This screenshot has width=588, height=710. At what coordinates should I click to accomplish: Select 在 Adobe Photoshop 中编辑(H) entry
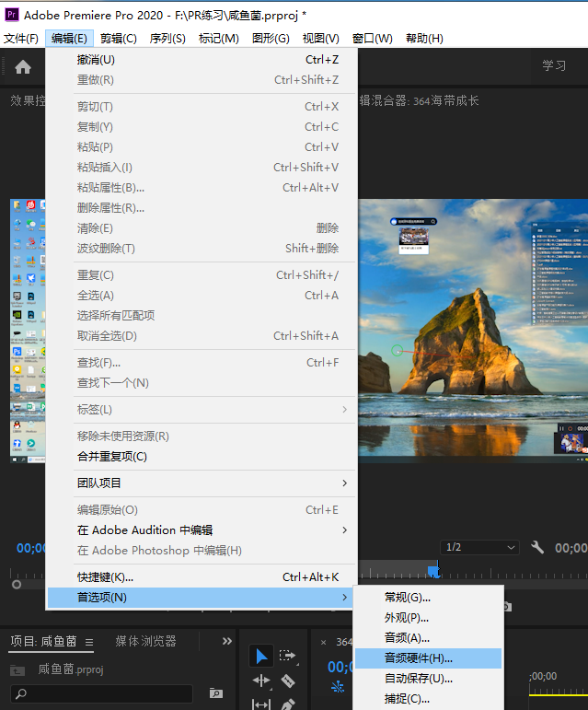(x=201, y=551)
